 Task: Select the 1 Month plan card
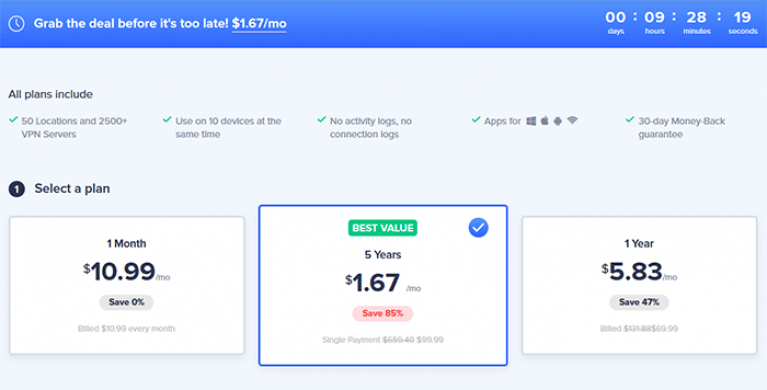point(127,285)
